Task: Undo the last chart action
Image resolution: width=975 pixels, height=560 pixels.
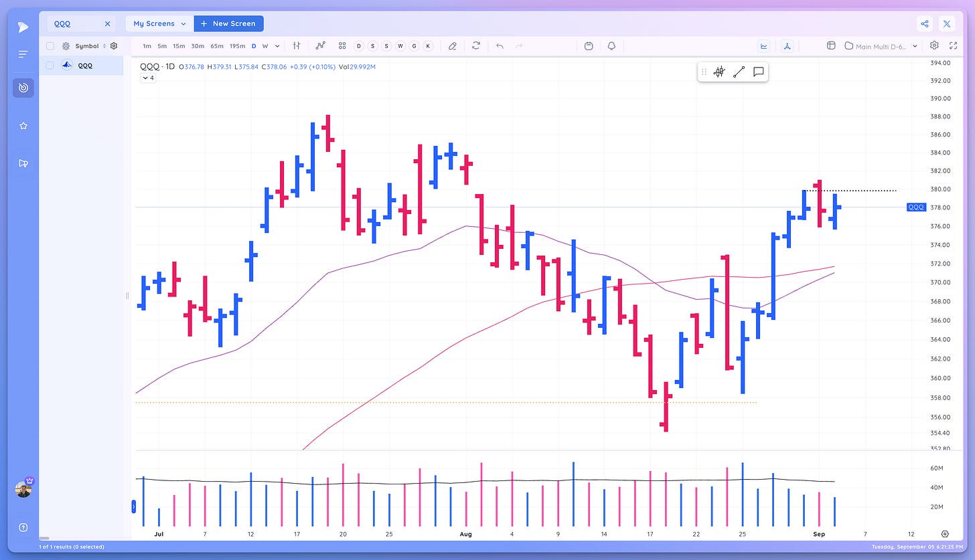Action: 500,45
